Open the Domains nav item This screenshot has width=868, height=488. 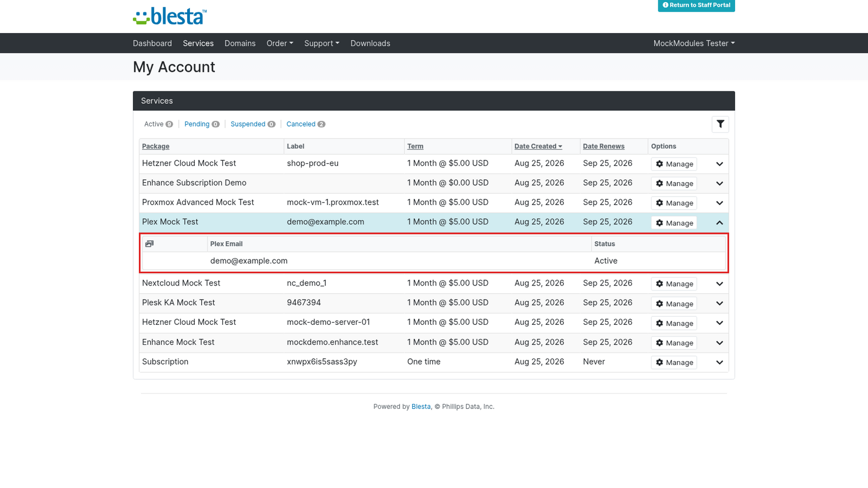(x=240, y=43)
